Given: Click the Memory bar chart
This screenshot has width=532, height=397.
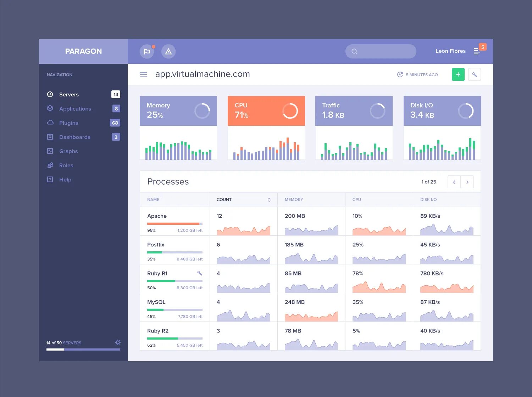Looking at the screenshot, I should click(178, 150).
